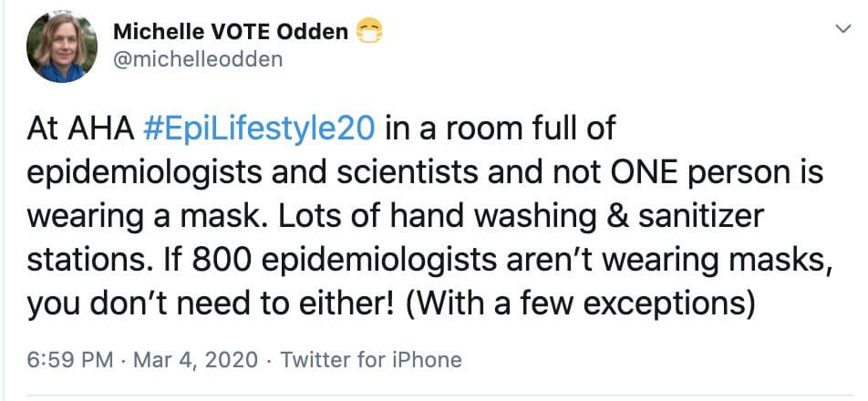Open the #EpiLifestyle20 hashtag

coord(259,130)
